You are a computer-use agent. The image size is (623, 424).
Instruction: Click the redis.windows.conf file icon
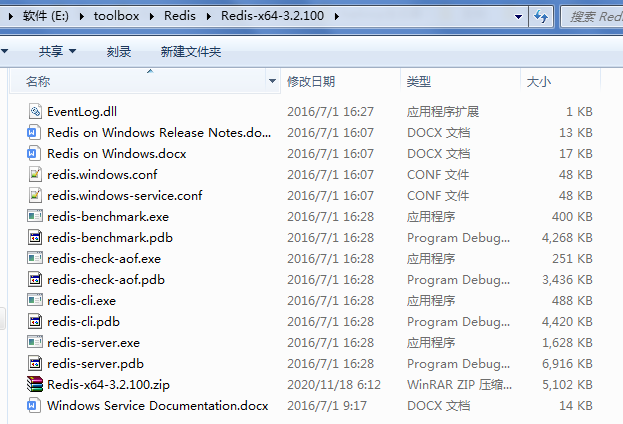click(35, 174)
